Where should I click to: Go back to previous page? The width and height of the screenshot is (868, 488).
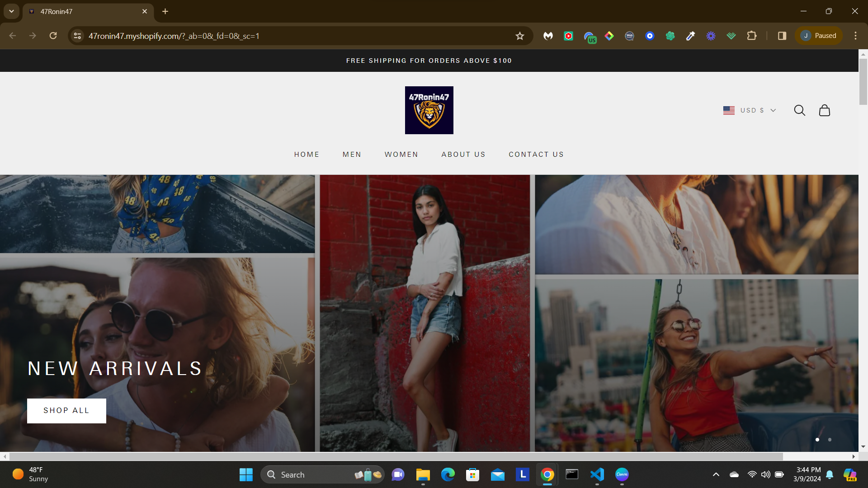tap(13, 36)
